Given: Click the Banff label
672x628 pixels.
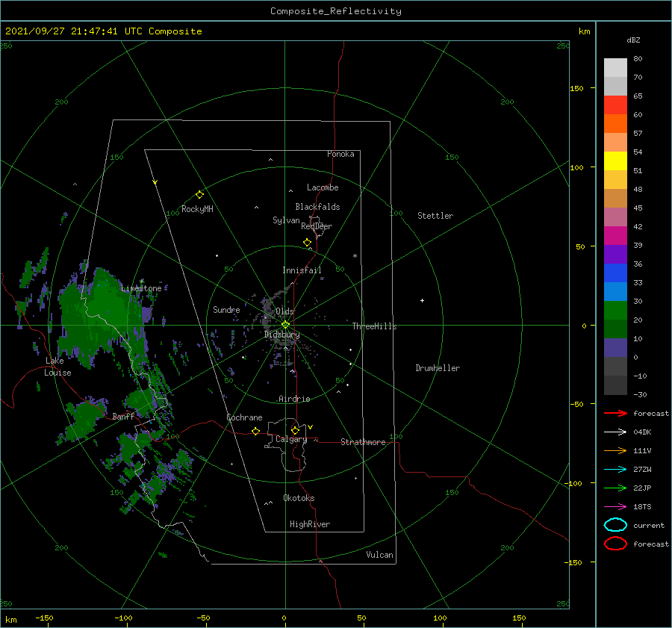Looking at the screenshot, I should [123, 416].
